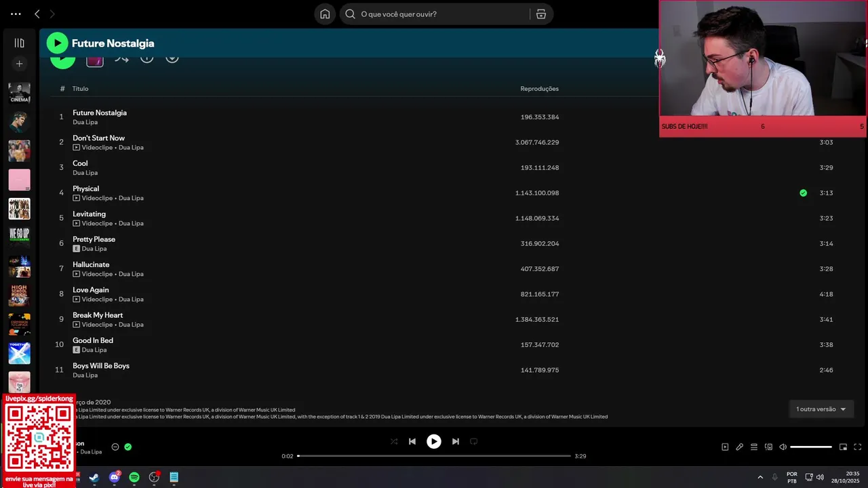
Task: Open Dua Lipa link under 'Pretty Please'
Action: (x=94, y=249)
